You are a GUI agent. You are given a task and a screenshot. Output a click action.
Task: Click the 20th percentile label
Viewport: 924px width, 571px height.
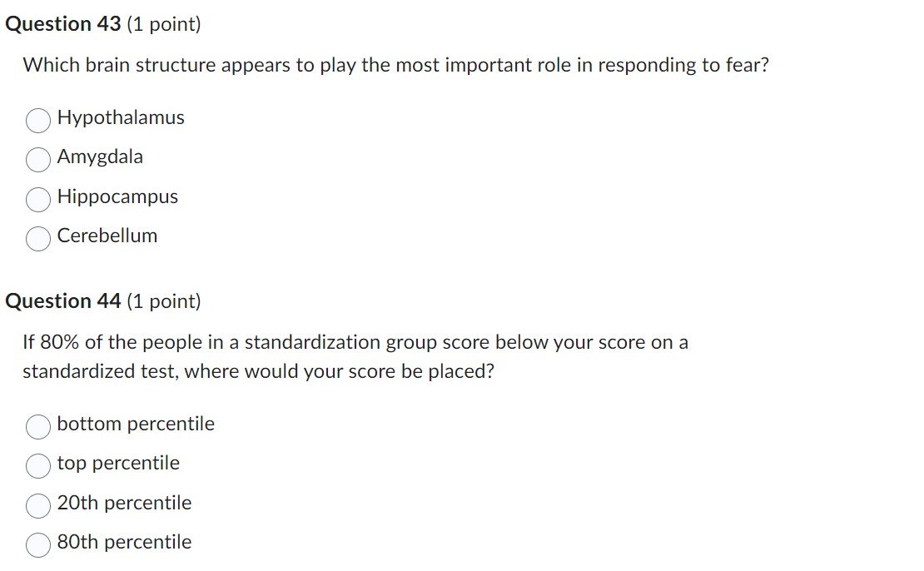click(x=124, y=503)
